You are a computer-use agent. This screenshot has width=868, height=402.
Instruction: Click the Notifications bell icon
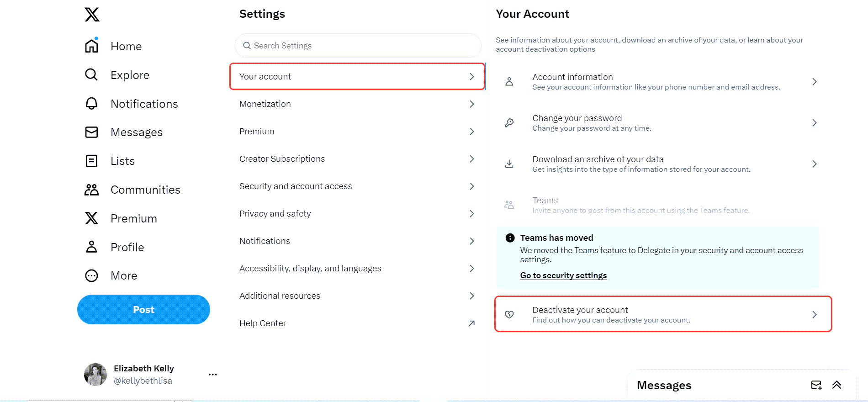point(92,104)
